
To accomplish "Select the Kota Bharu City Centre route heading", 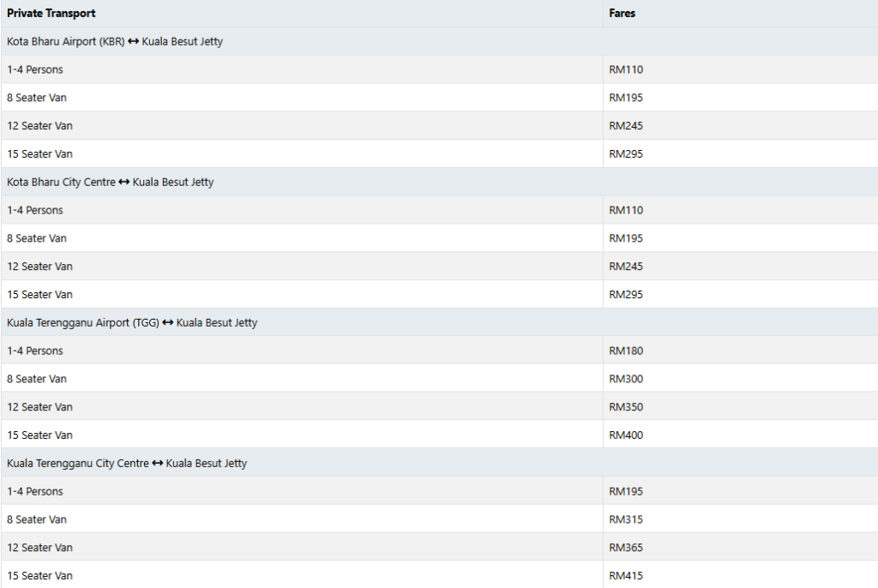I will (x=111, y=182).
